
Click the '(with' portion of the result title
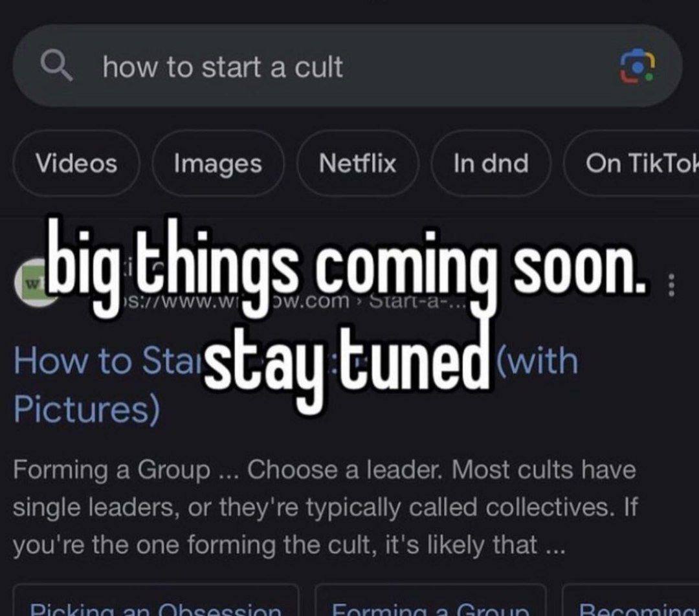tap(537, 361)
